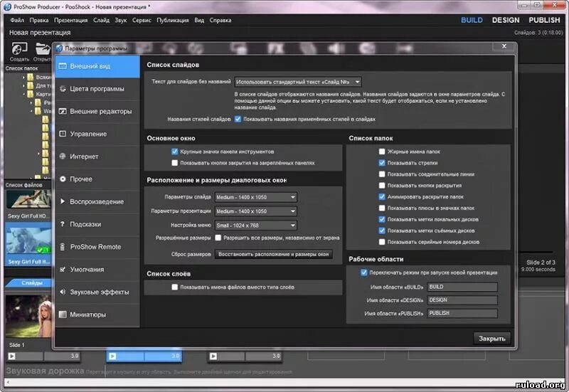The image size is (569, 392).
Task: Open the Справка menu
Action: click(x=220, y=20)
